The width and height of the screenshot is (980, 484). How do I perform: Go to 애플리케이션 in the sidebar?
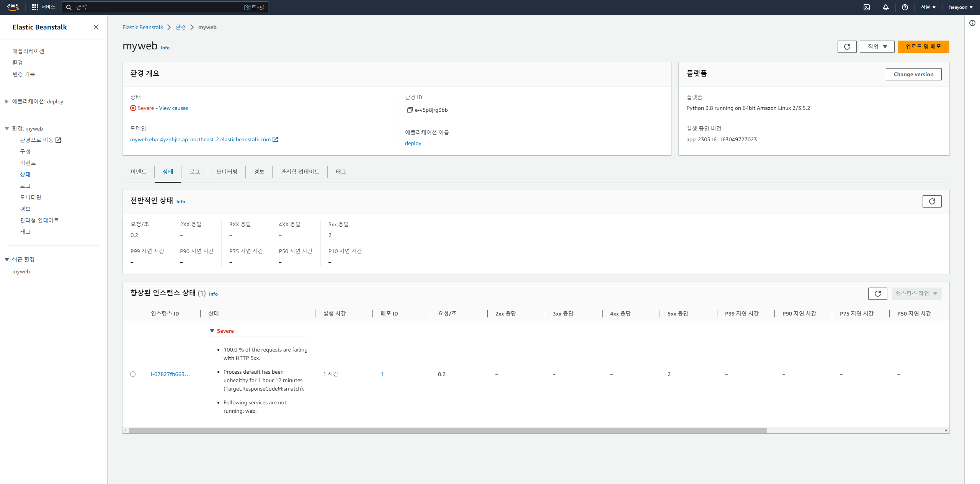point(28,51)
